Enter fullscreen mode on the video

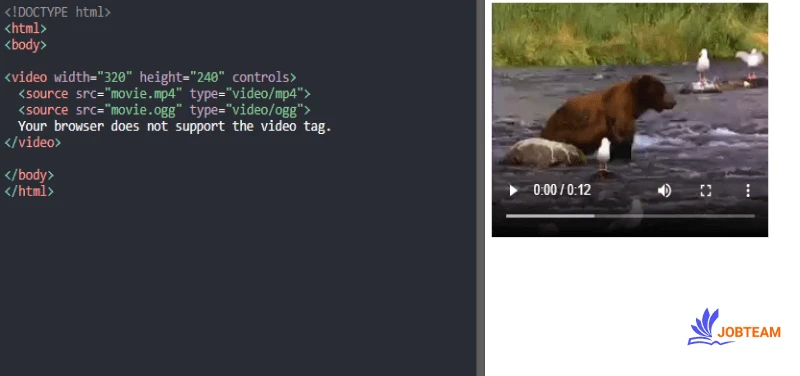(x=706, y=191)
